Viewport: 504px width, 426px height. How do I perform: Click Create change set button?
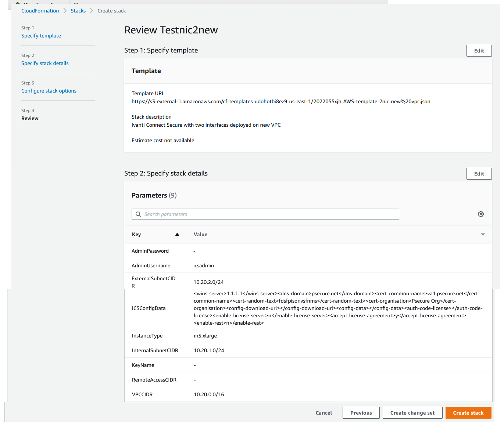point(412,413)
